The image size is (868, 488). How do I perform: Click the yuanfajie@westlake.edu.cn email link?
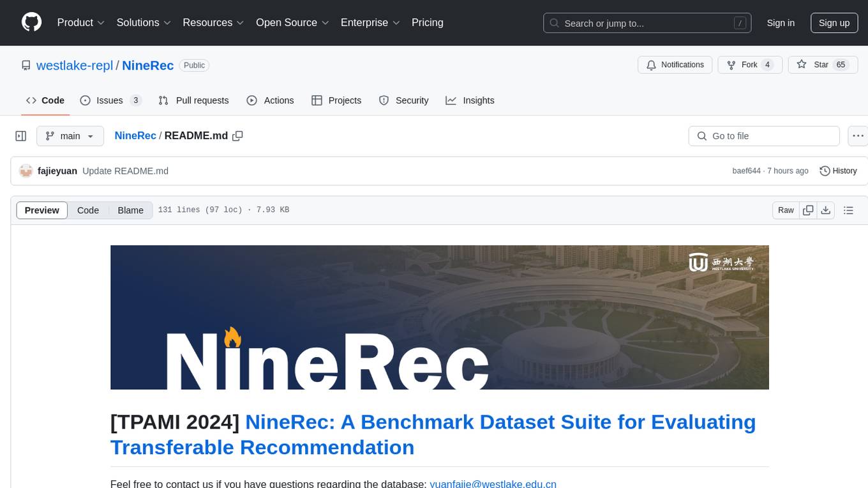pos(493,484)
